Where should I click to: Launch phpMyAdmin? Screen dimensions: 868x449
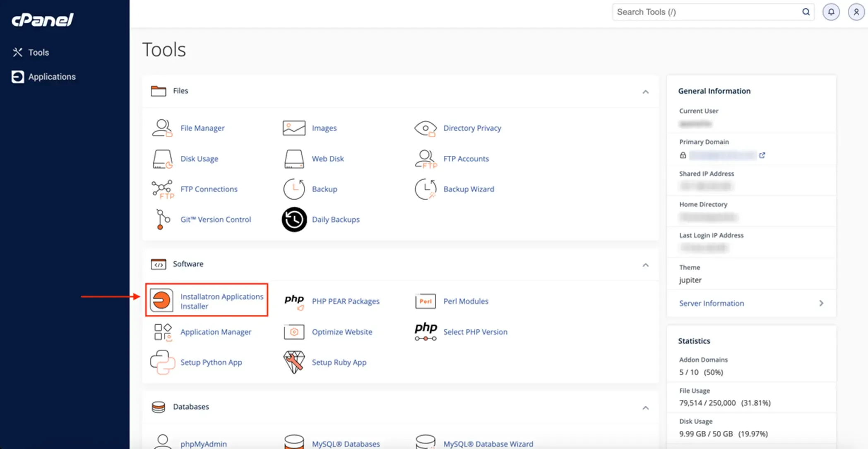(x=203, y=444)
